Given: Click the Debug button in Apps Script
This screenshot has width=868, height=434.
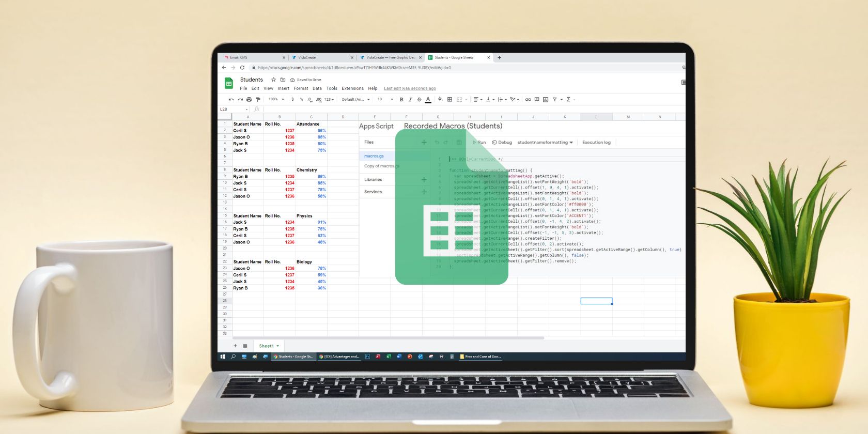Looking at the screenshot, I should 502,143.
